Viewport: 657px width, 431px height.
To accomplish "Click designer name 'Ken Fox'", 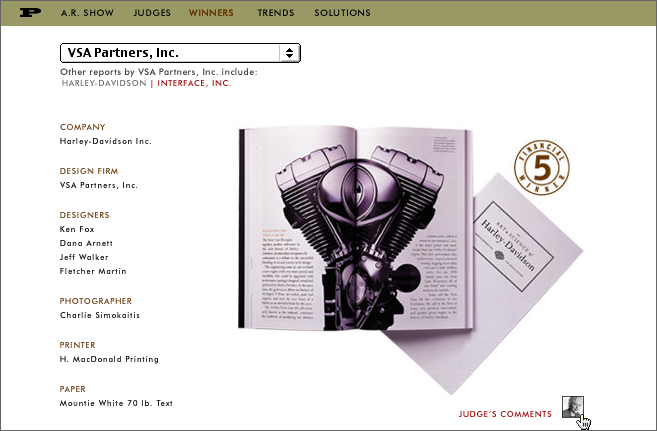I will tap(77, 229).
